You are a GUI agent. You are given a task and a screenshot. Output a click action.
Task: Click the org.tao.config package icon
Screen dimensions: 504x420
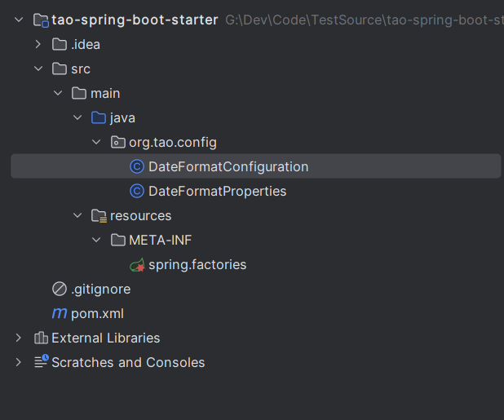click(x=118, y=142)
